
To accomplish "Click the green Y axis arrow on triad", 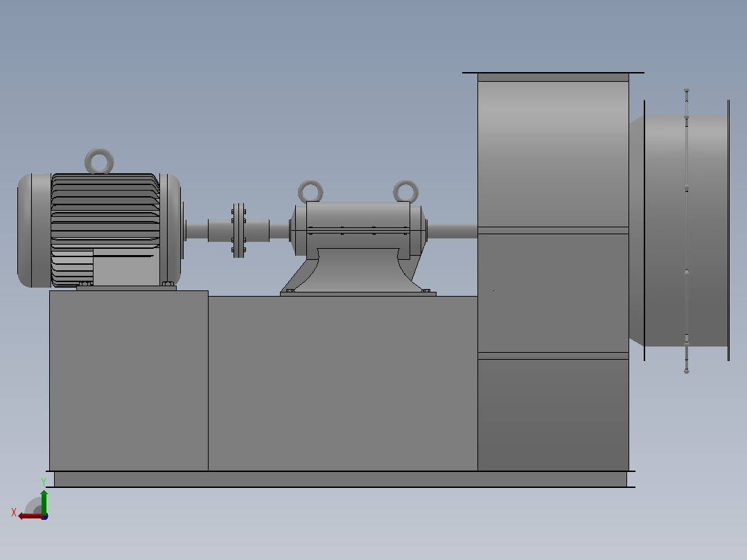I will (x=44, y=501).
